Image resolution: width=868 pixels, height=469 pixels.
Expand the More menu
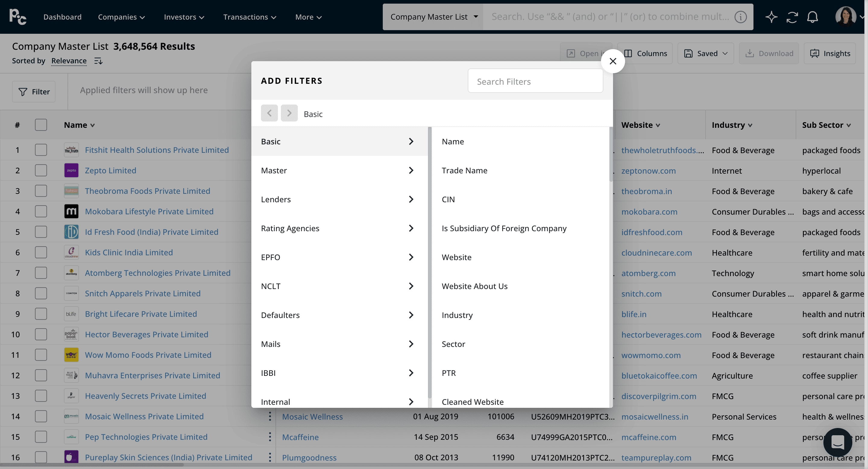click(308, 17)
